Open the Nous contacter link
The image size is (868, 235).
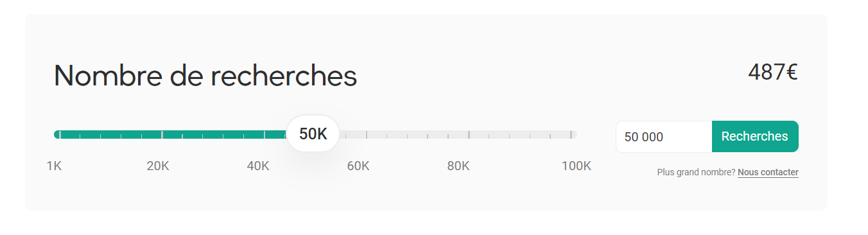point(768,173)
